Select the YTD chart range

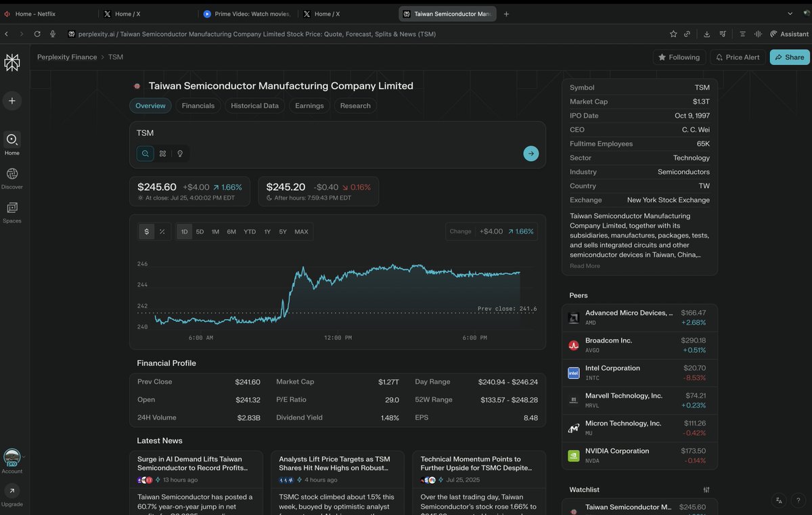pos(250,231)
